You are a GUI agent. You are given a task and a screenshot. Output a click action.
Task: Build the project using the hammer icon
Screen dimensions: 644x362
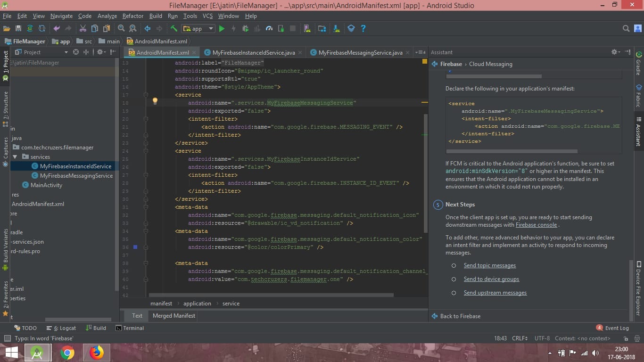(x=173, y=28)
